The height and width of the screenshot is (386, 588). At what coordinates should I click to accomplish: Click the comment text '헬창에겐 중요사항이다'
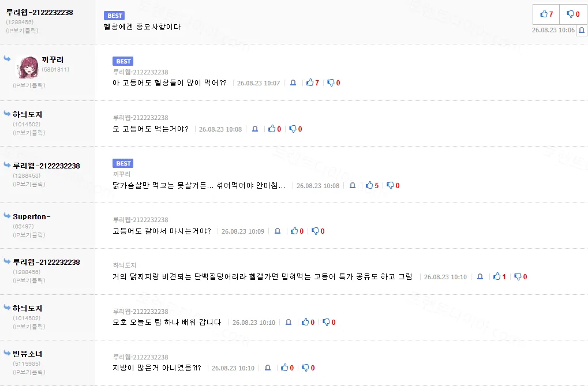[142, 27]
